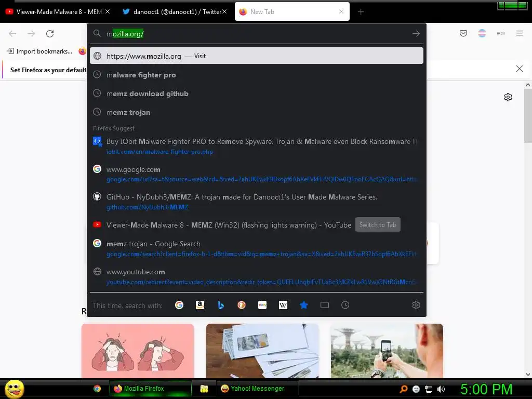
Task: Search this time with Google
Action: [179, 305]
